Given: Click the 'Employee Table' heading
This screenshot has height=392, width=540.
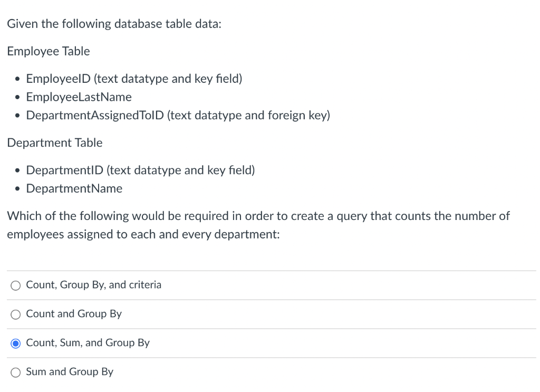Looking at the screenshot, I should 48,51.
